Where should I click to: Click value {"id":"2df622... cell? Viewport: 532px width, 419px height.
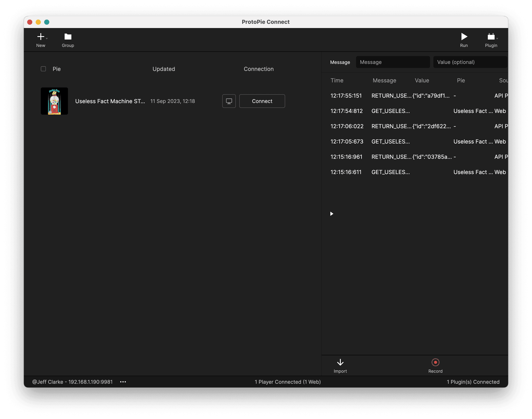tap(432, 126)
